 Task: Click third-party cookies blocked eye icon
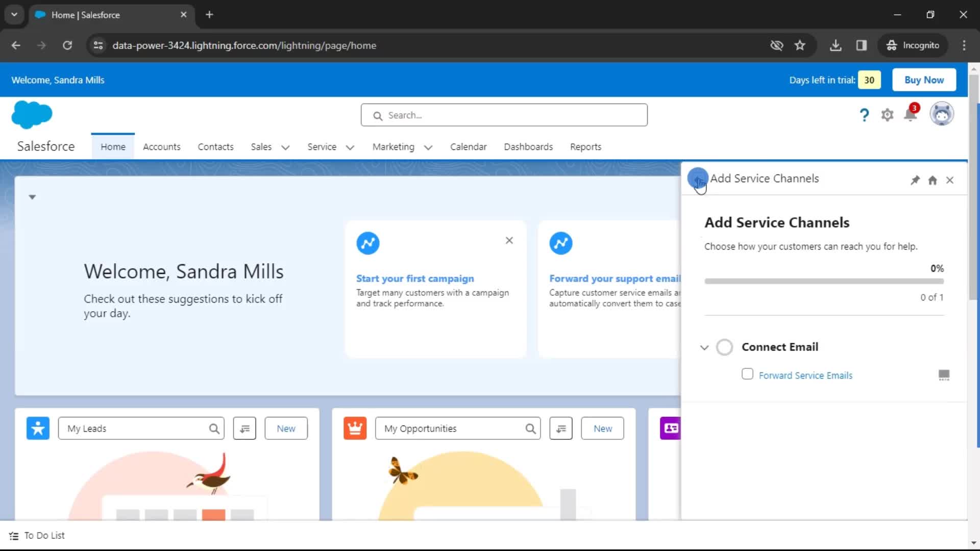776,45
